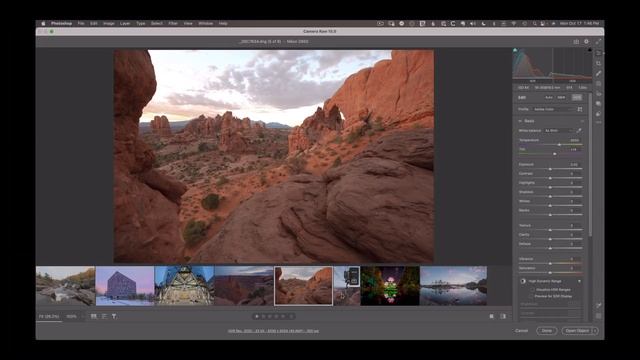Open the File menu
The image size is (640, 360).
(81, 24)
